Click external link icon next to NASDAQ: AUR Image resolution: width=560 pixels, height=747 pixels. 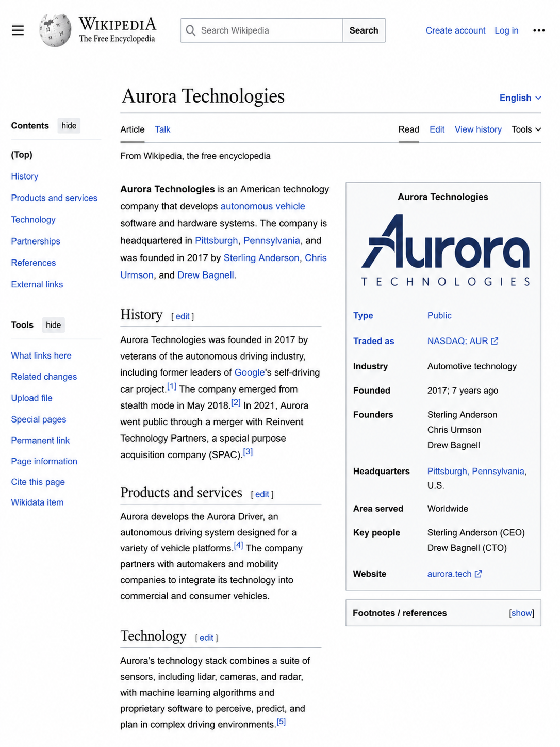(495, 341)
